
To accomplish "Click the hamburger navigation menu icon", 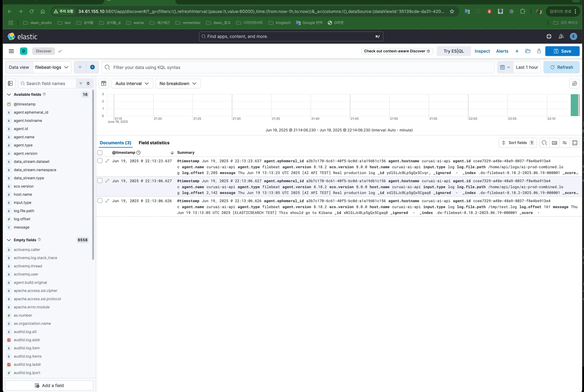I will tap(11, 51).
